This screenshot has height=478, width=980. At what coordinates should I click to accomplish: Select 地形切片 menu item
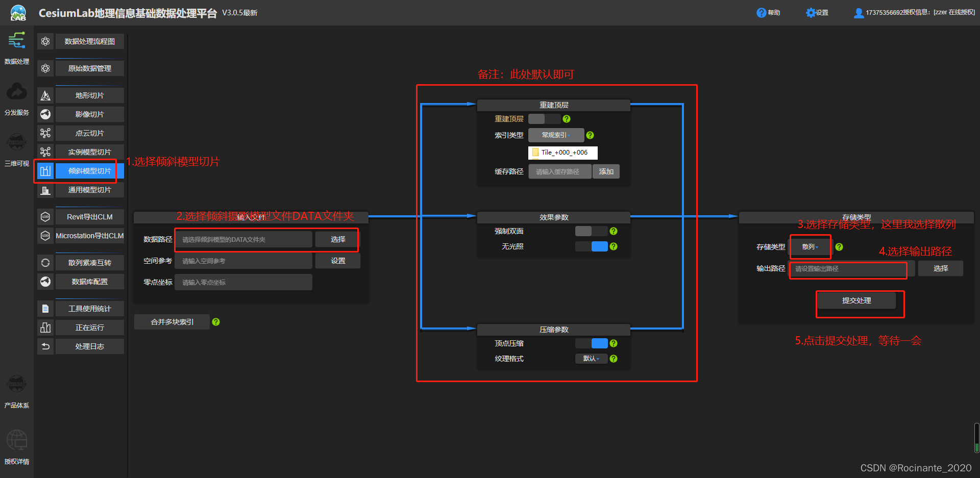coord(90,95)
